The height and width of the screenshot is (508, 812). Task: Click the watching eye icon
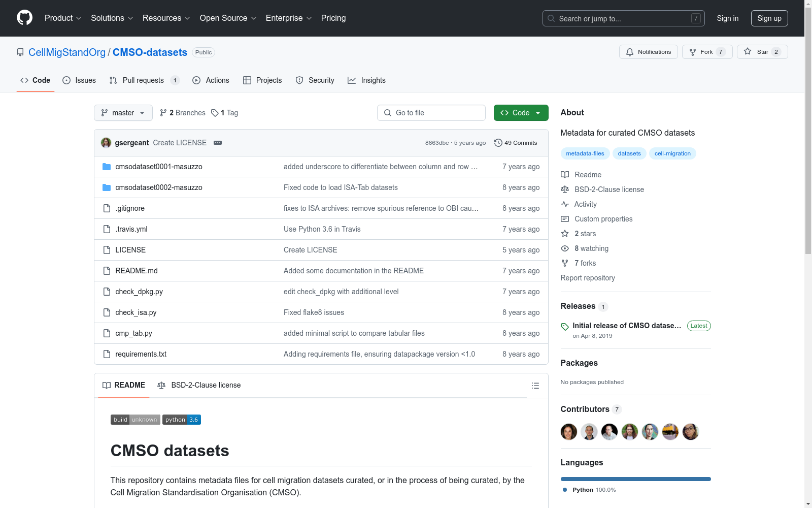point(565,248)
